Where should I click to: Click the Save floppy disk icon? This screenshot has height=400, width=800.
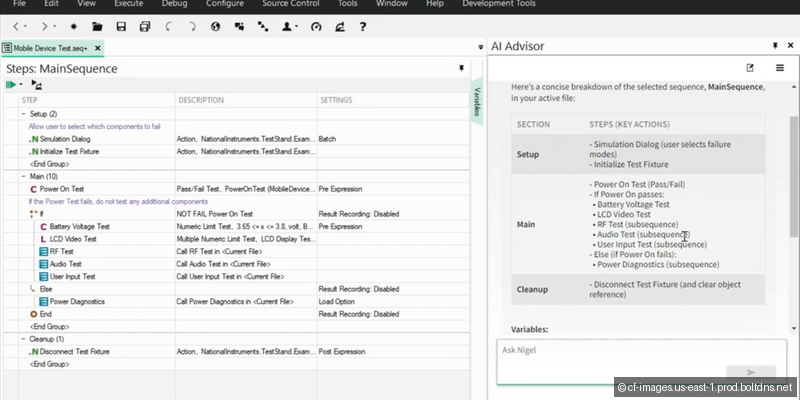pos(121,25)
